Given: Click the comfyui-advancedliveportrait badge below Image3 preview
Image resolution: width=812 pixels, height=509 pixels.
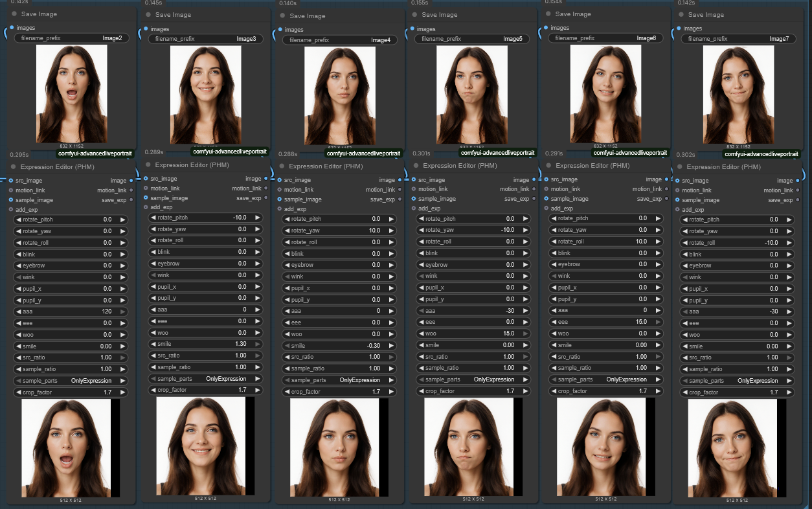Looking at the screenshot, I should click(229, 152).
